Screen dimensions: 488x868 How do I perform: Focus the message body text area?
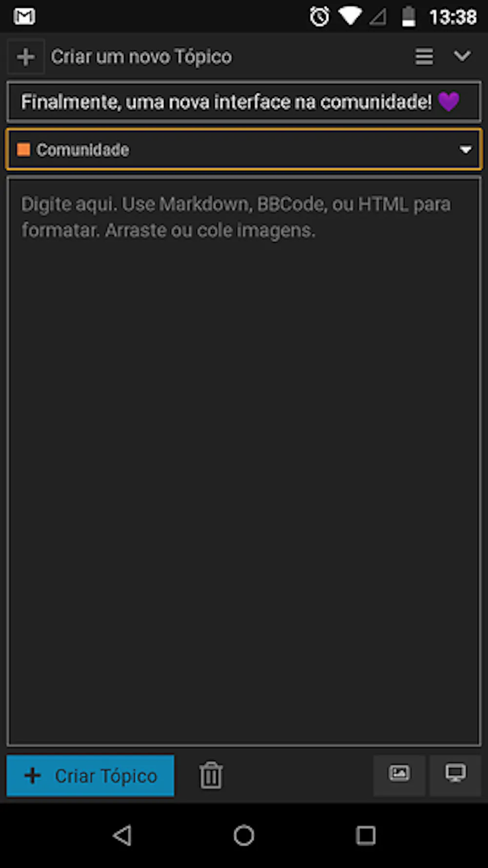click(244, 462)
